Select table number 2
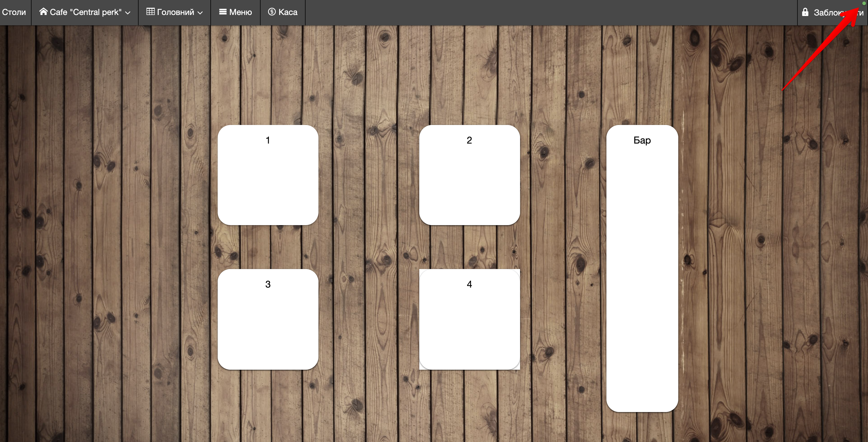Screen dimensions: 868x442 click(469, 175)
